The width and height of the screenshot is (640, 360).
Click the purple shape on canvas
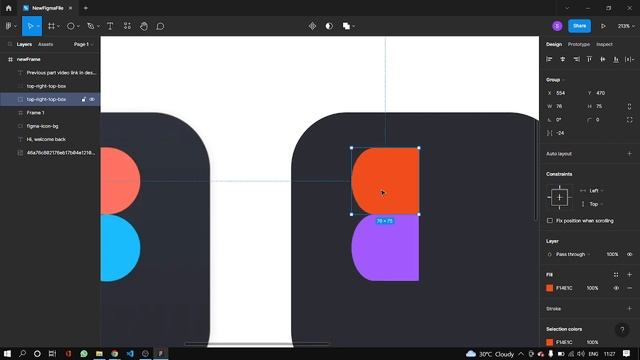[385, 248]
